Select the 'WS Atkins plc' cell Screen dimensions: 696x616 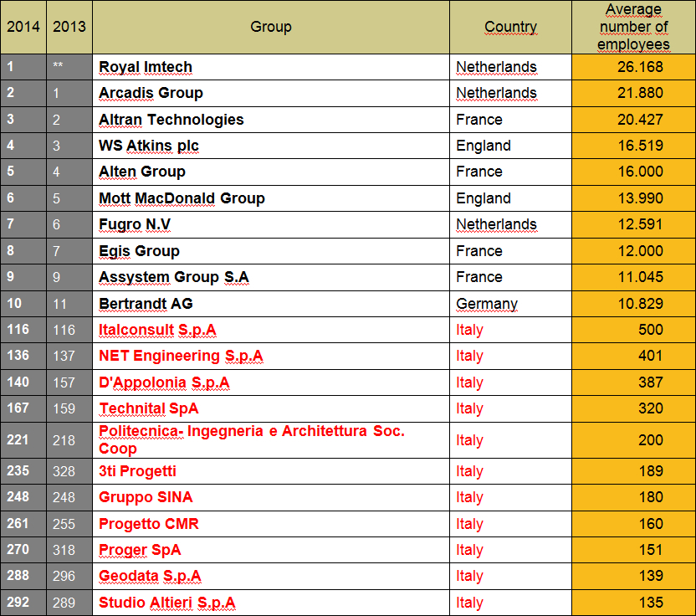[271, 146]
